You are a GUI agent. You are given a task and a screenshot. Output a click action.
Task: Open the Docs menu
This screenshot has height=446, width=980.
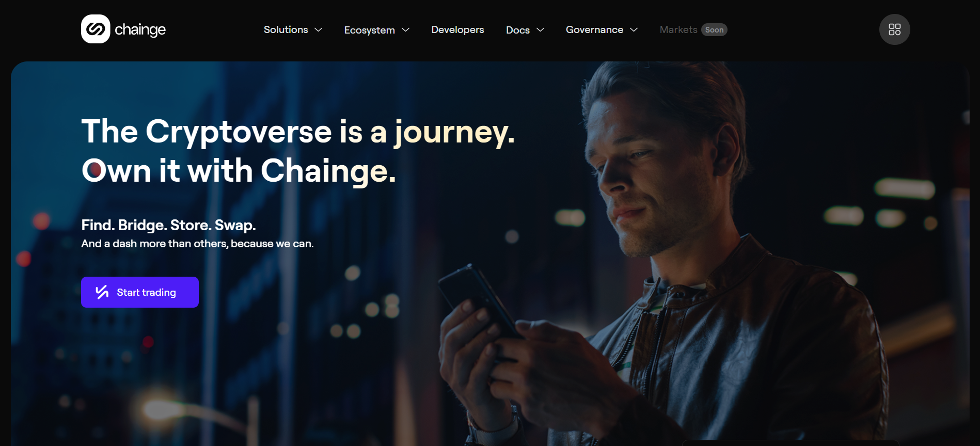[525, 30]
